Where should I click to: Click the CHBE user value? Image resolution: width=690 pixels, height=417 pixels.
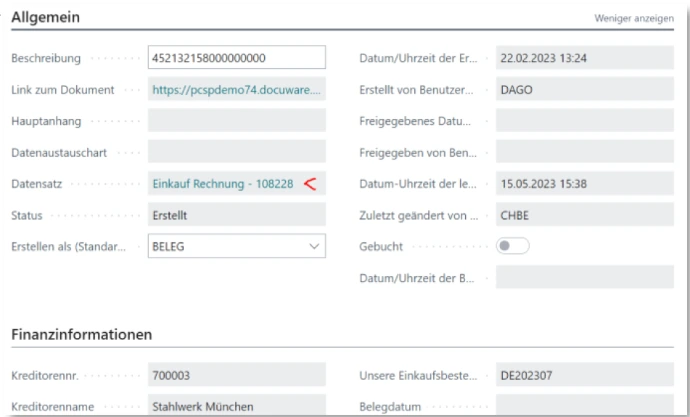click(x=585, y=215)
